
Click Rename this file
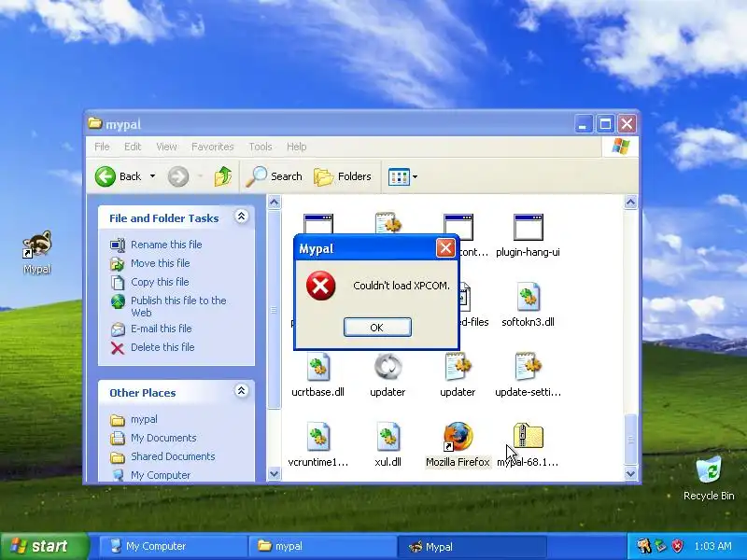click(x=156, y=245)
